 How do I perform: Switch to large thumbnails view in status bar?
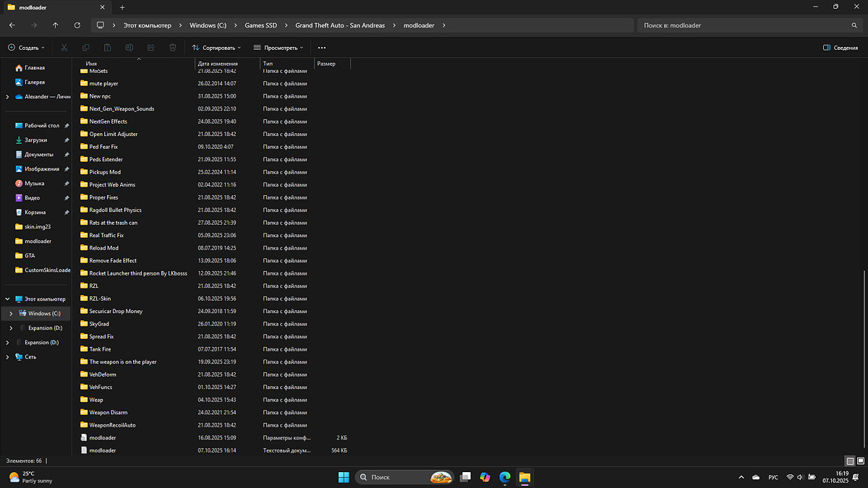pos(860,461)
